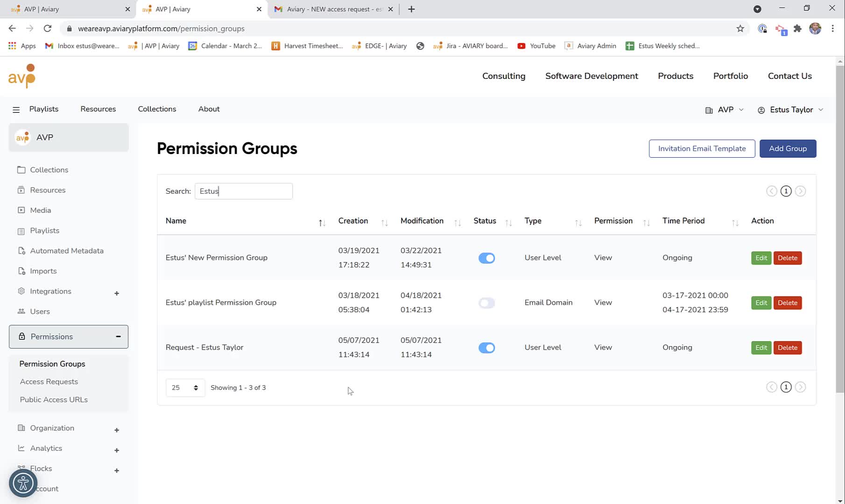
Task: Open the Access Requests sidebar link
Action: (x=49, y=382)
